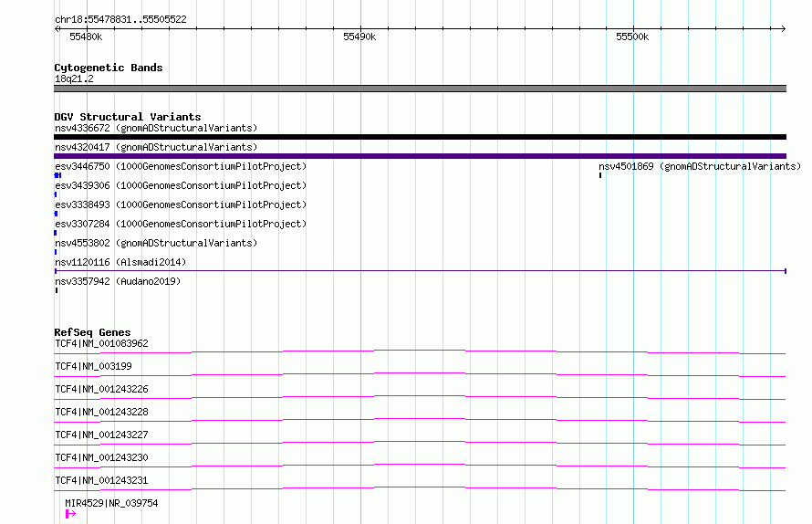
Task: Click the 55500k ruler label
Action: point(632,37)
